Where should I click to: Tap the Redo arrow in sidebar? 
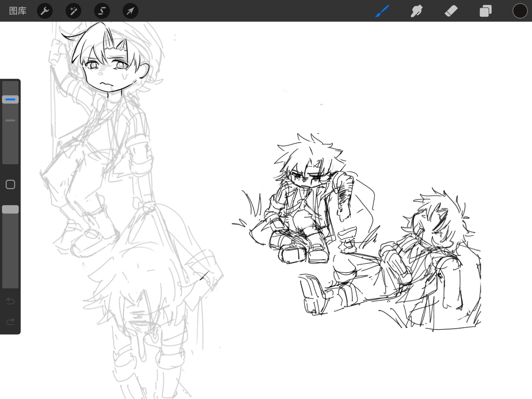pos(10,322)
